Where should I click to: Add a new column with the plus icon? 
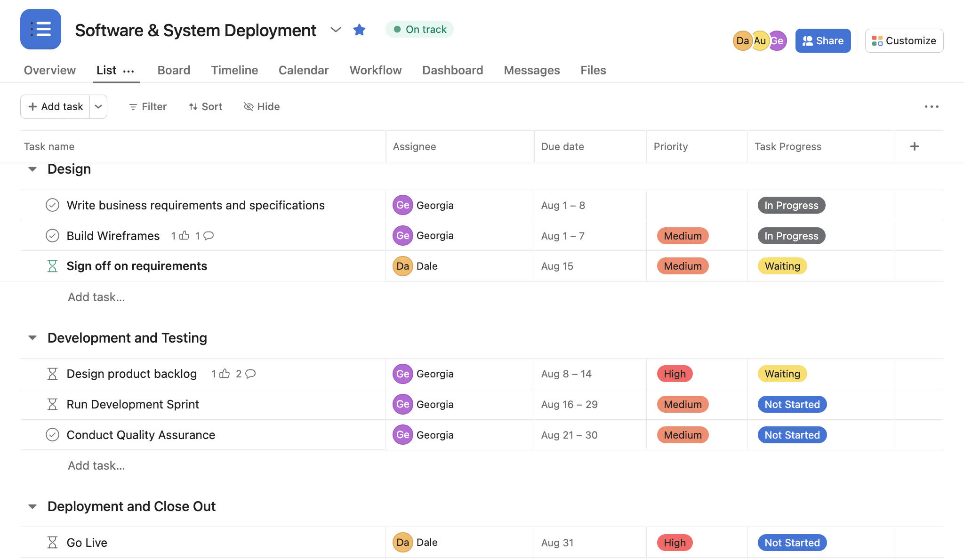(x=914, y=146)
